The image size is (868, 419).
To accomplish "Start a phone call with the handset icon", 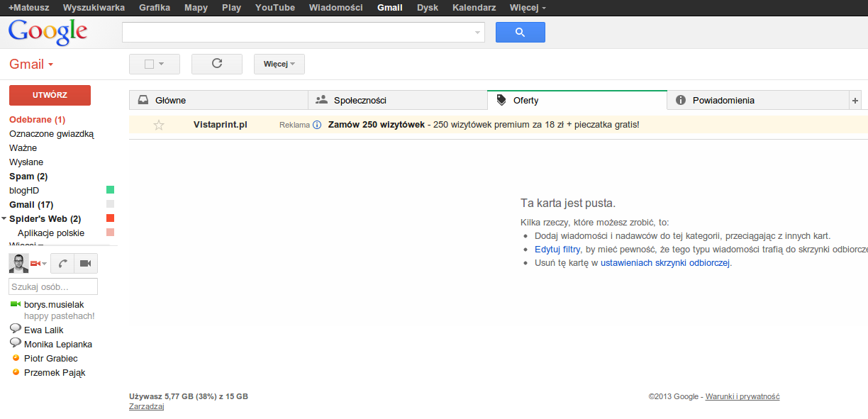I will click(62, 264).
